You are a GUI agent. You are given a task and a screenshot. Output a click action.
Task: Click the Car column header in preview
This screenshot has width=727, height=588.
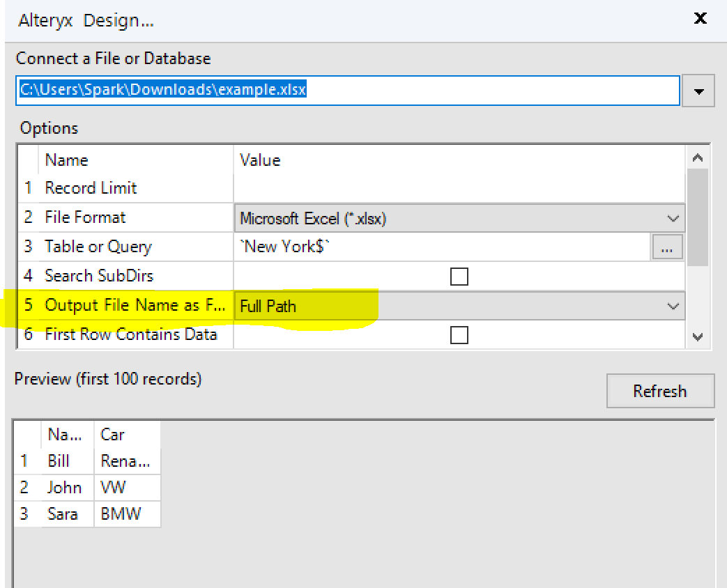pos(112,434)
